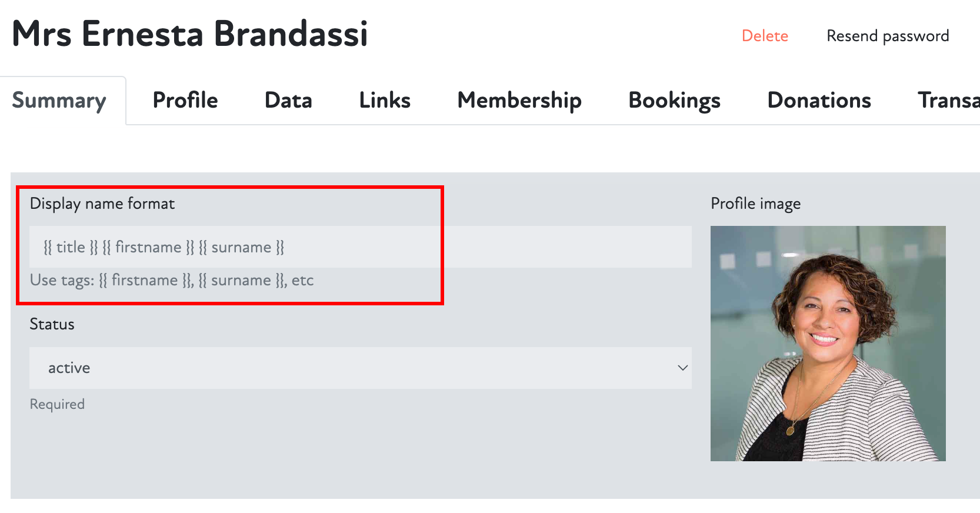Click the 'active' value in Status select
Viewport: 980px width, 513px height.
pos(69,368)
